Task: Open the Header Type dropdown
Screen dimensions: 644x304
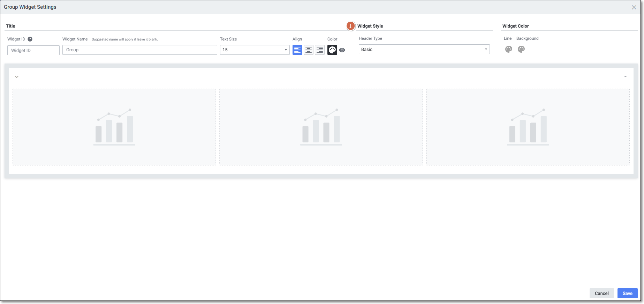Action: click(424, 49)
